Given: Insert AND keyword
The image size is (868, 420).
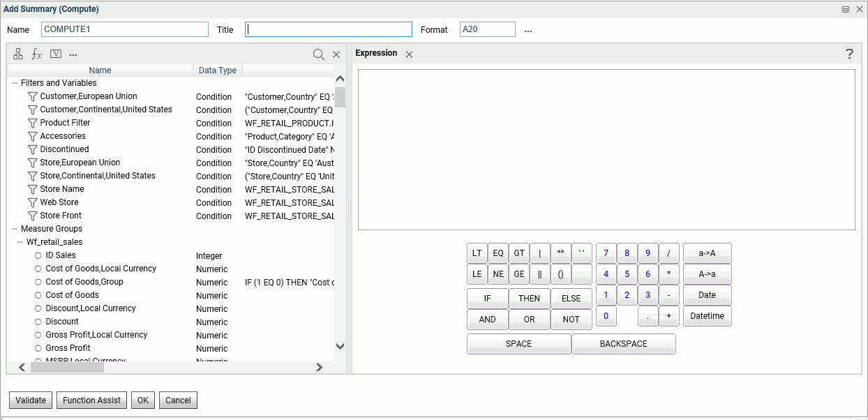Looking at the screenshot, I should pos(488,320).
